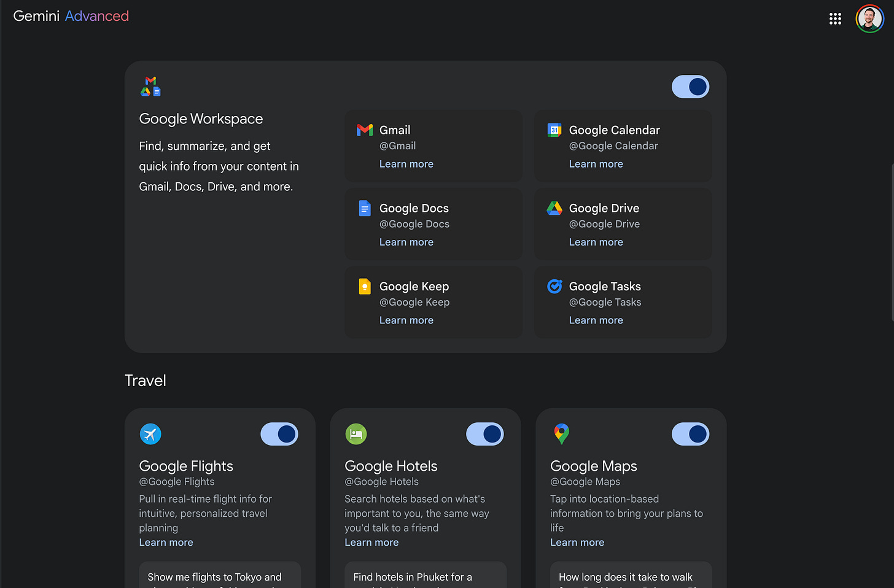Switch off the Google Hotels toggle
894x588 pixels.
(485, 434)
